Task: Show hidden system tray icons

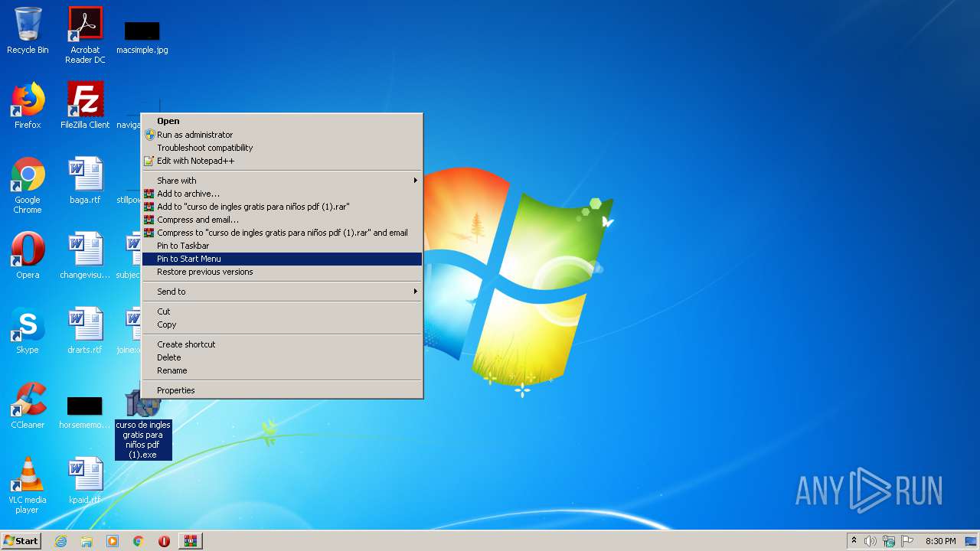Action: tap(854, 541)
